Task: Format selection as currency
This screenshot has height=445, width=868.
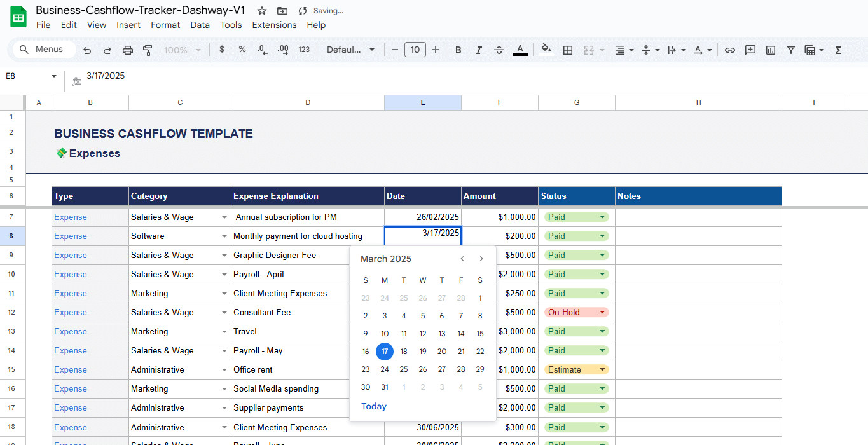Action: pos(222,50)
